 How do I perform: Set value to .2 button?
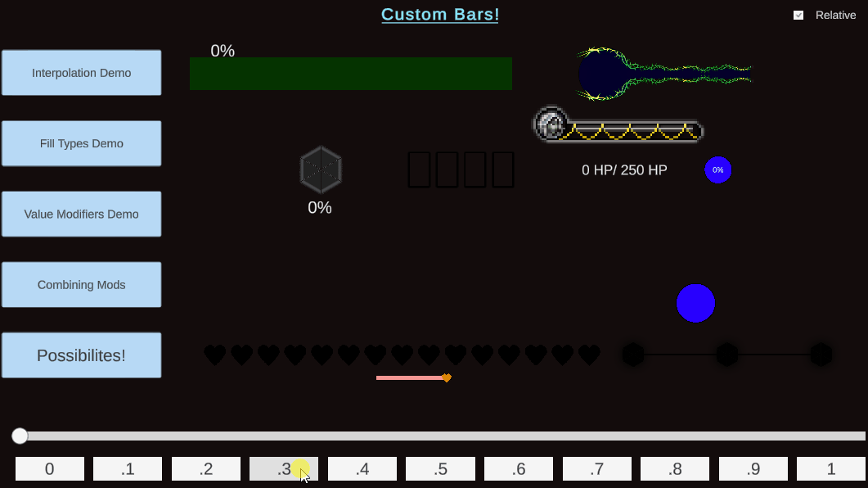(x=206, y=468)
